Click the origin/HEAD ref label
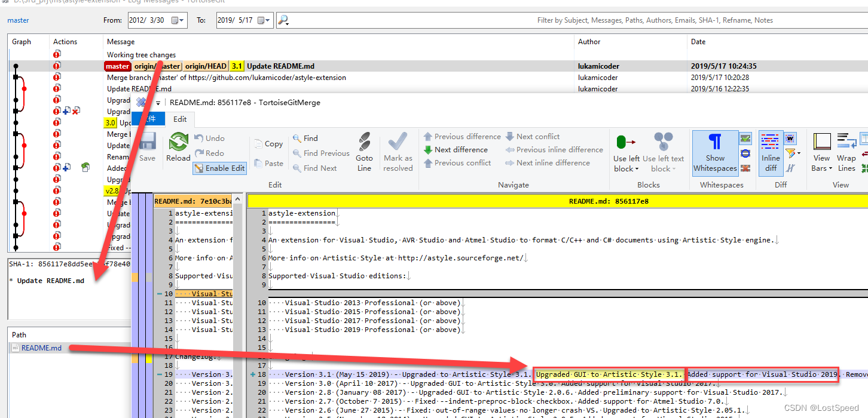Screen dimensions: 868x418 (205, 66)
